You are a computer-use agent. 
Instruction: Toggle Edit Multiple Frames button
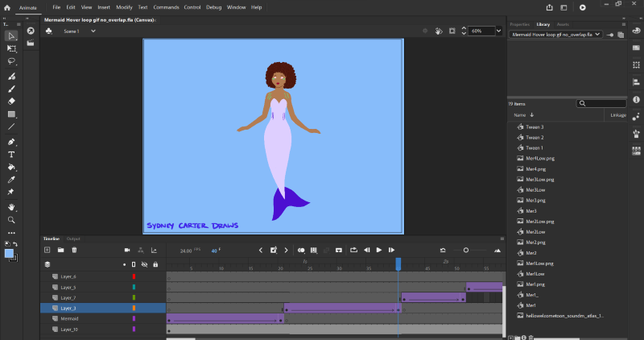[x=314, y=250]
